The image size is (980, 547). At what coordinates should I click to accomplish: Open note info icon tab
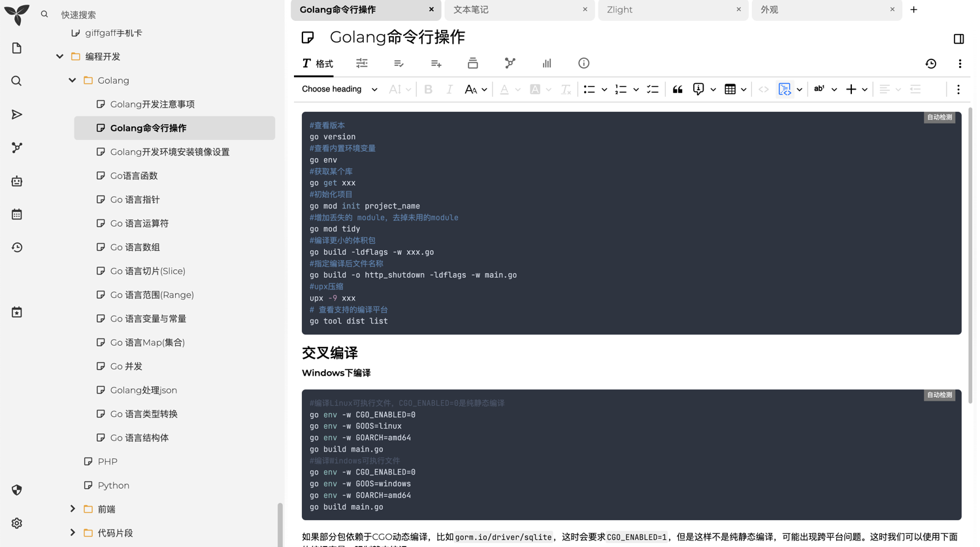pos(583,63)
